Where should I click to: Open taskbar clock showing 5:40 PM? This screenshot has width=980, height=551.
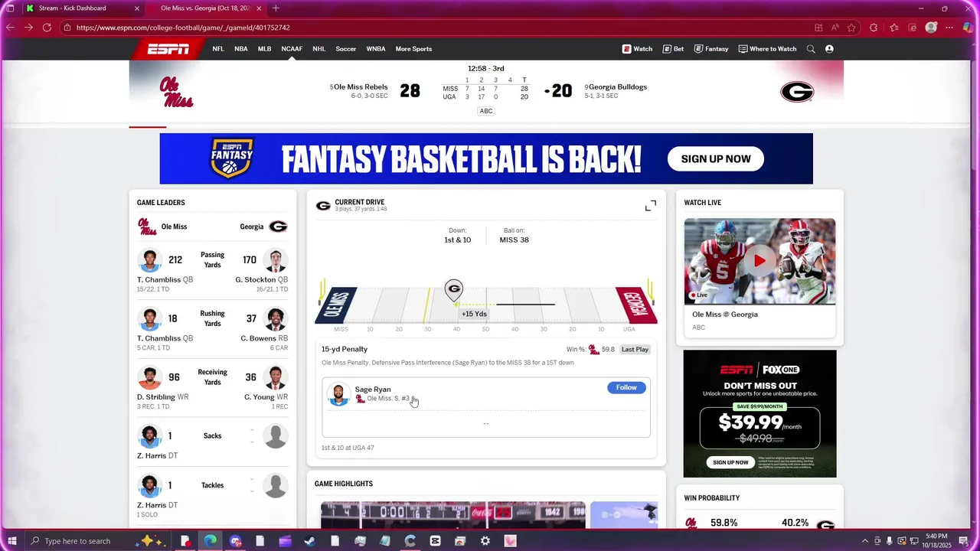pyautogui.click(x=936, y=541)
